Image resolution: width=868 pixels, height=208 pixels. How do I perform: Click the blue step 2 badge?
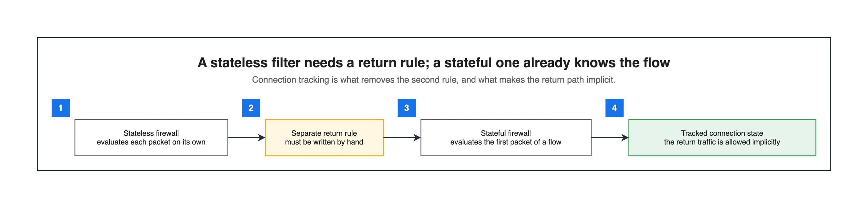[x=251, y=108]
